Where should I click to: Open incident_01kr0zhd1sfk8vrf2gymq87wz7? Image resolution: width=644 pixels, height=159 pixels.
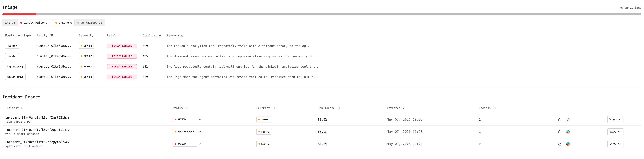(x=37, y=142)
